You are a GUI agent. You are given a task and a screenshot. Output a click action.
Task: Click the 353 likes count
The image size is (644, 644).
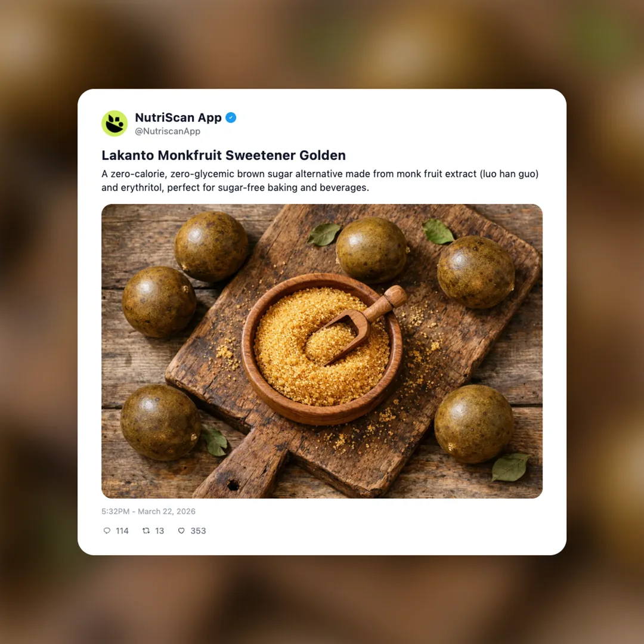[x=198, y=531]
